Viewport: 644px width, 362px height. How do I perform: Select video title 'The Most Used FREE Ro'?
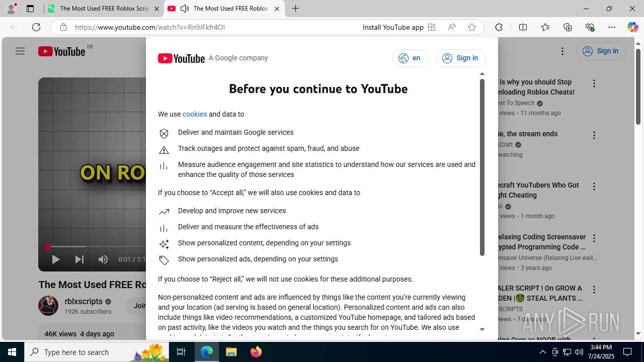point(92,285)
